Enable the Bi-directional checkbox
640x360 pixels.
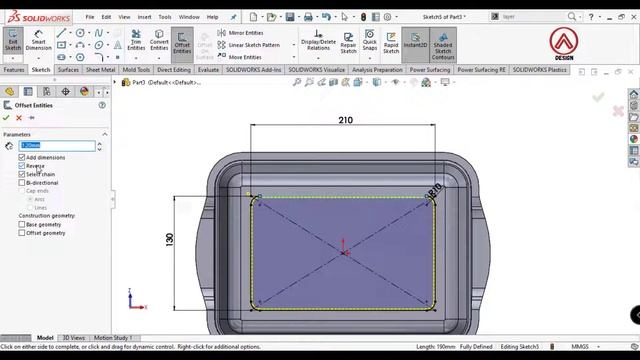click(22, 183)
